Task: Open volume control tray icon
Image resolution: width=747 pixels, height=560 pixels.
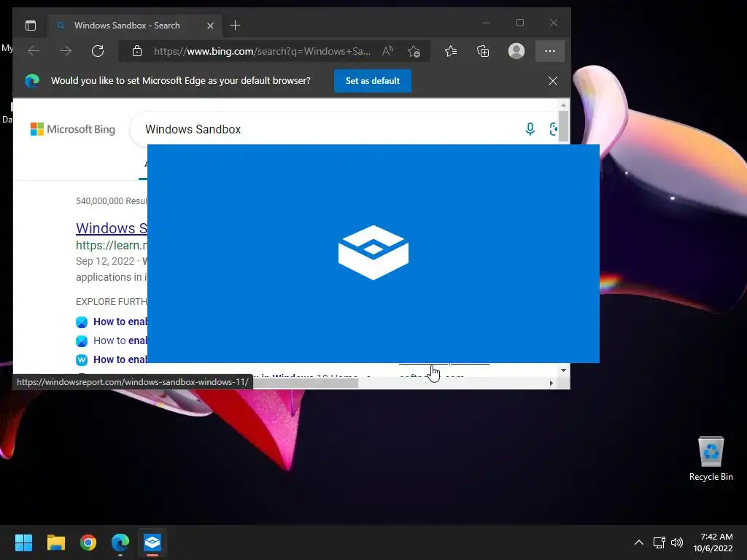Action: point(676,542)
